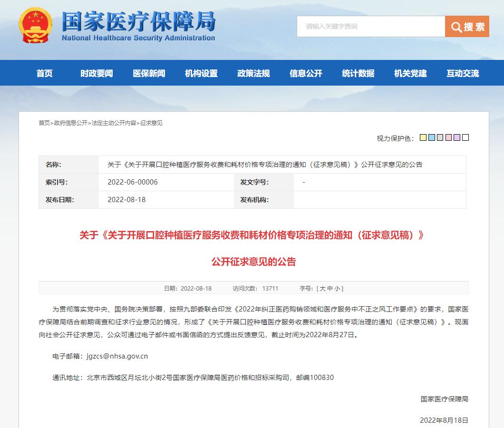This screenshot has height=428, width=504.
Task: Open the 首页 navigation menu item
Action: (x=45, y=73)
